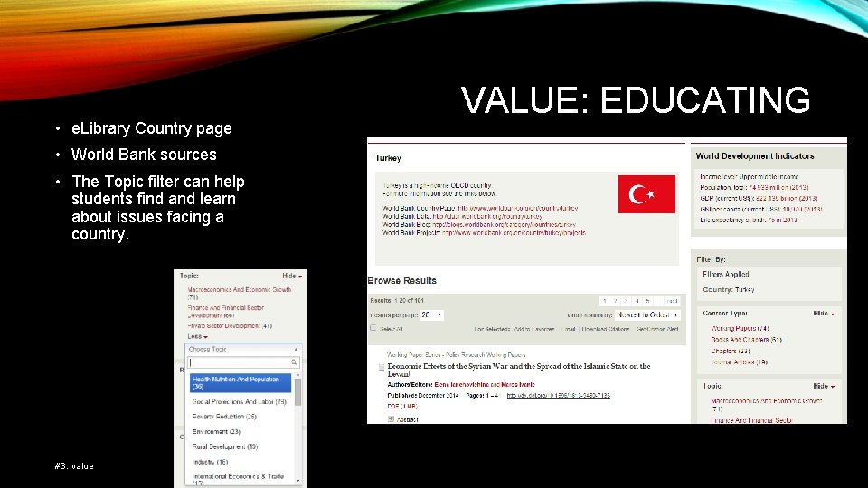Click Private Sector Development (47)
Image resolution: width=868 pixels, height=488 pixels.
pos(230,326)
